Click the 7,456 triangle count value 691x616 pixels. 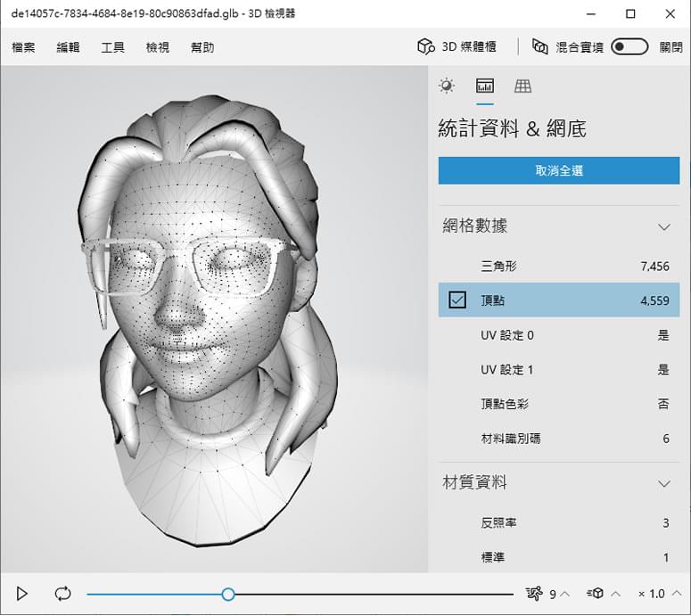654,267
